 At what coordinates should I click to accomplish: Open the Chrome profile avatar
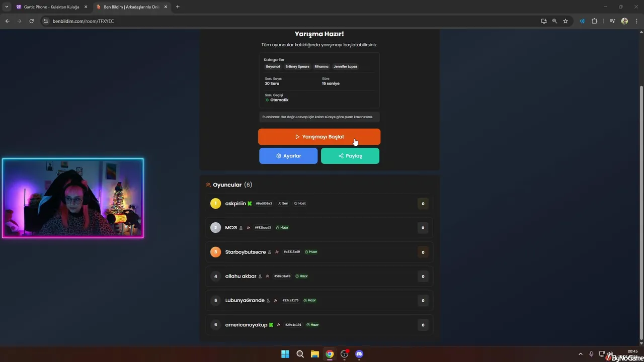click(624, 21)
